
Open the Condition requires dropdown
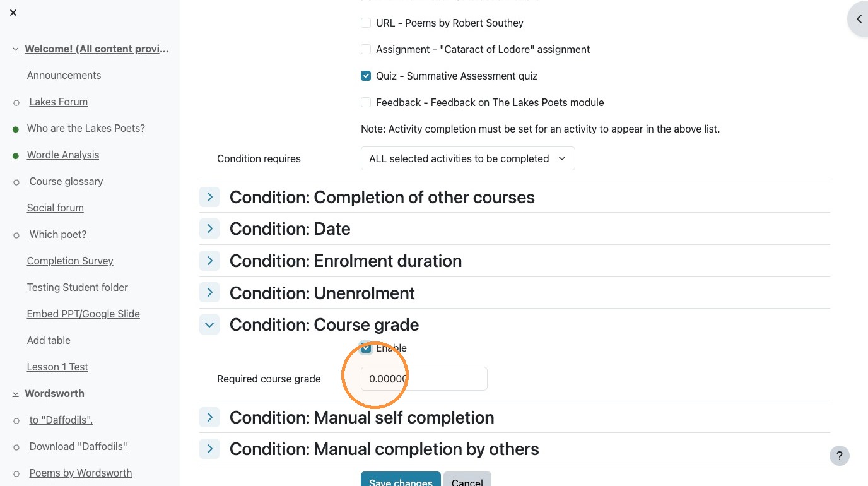click(467, 158)
